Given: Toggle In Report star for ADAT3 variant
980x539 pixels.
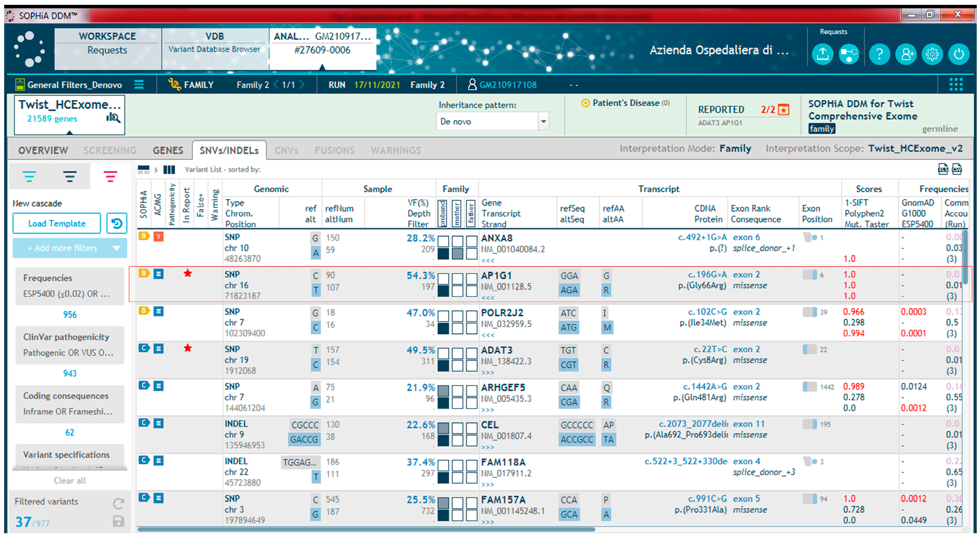Looking at the screenshot, I should point(188,348).
